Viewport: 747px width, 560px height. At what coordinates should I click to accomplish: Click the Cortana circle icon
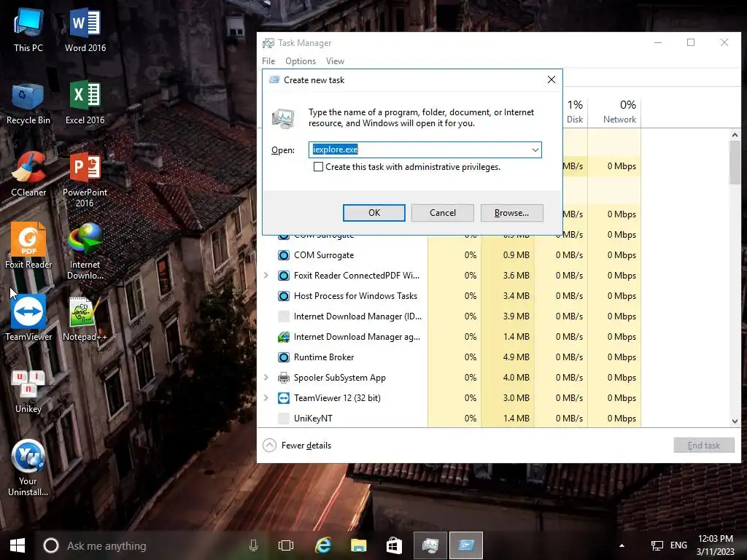click(x=51, y=545)
